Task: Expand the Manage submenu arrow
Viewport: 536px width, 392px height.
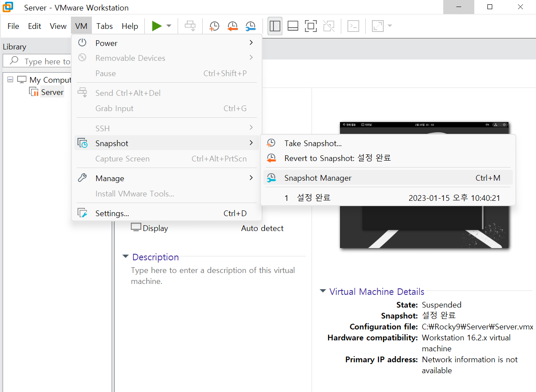Action: coord(251,178)
